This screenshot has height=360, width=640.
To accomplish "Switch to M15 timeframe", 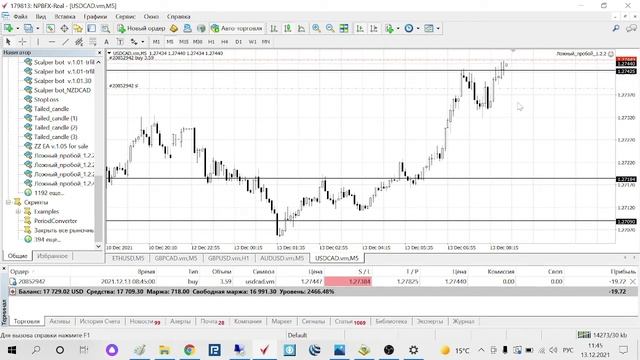I will coord(184,42).
